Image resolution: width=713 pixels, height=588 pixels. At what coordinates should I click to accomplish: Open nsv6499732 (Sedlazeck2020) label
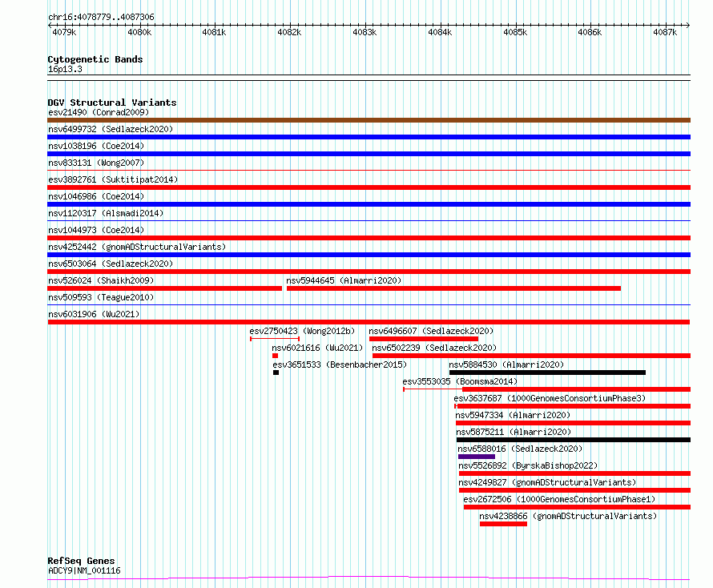tap(111, 129)
